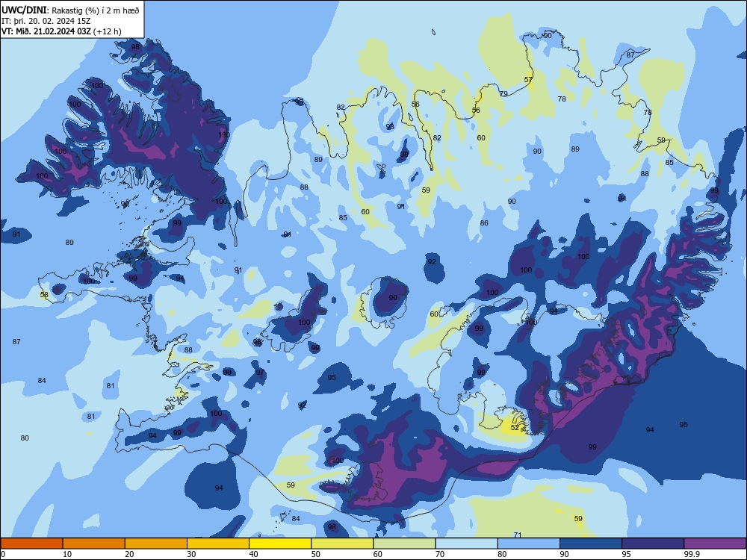Viewport: 747px width, 560px height.
Task: Click the legend tick label '70'
Action: (440, 554)
